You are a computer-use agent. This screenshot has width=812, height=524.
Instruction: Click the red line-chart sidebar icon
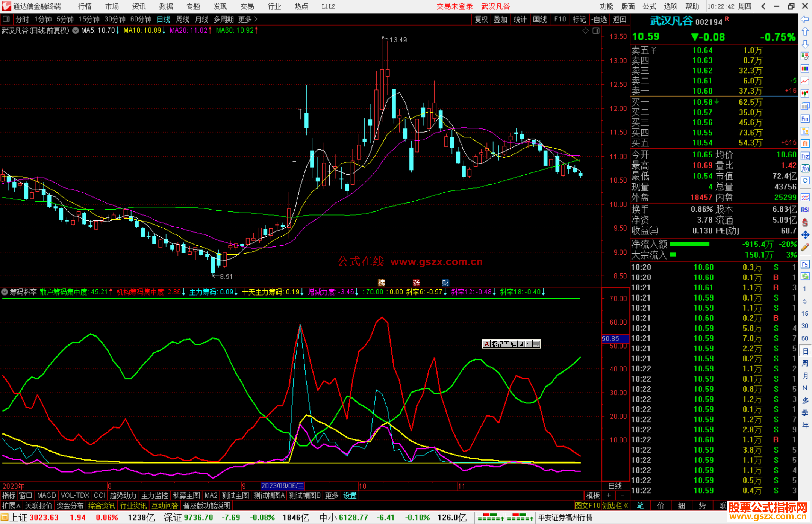click(805, 81)
